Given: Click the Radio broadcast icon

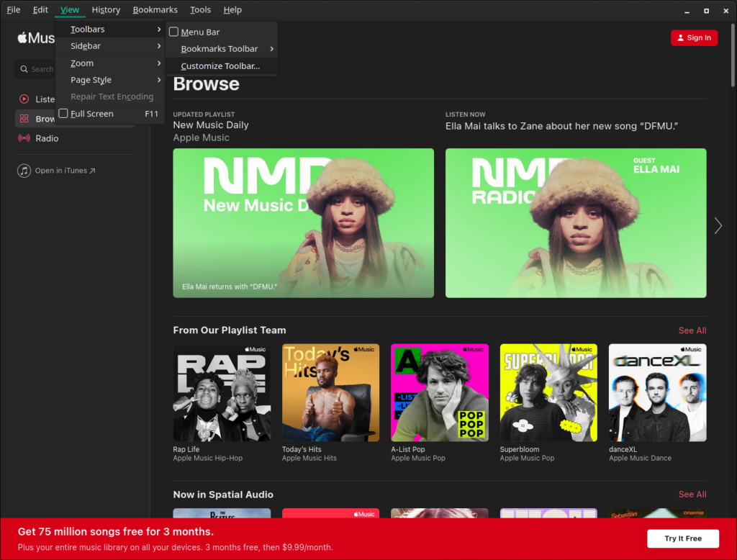Looking at the screenshot, I should pos(24,138).
